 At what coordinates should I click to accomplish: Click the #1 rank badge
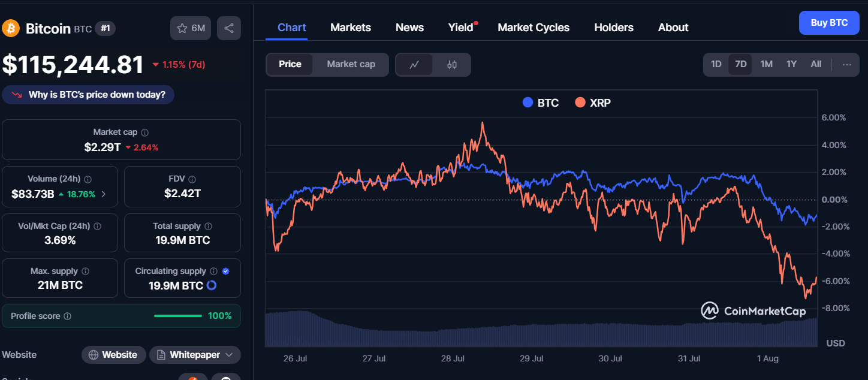(106, 28)
